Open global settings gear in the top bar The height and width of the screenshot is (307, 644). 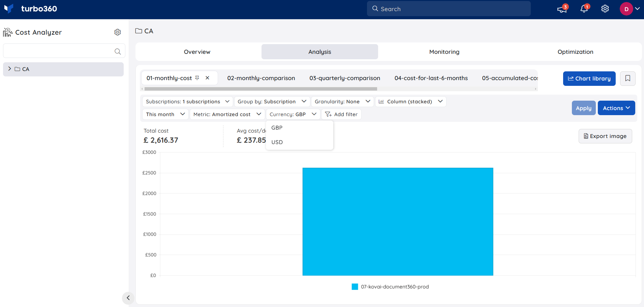coord(605,9)
